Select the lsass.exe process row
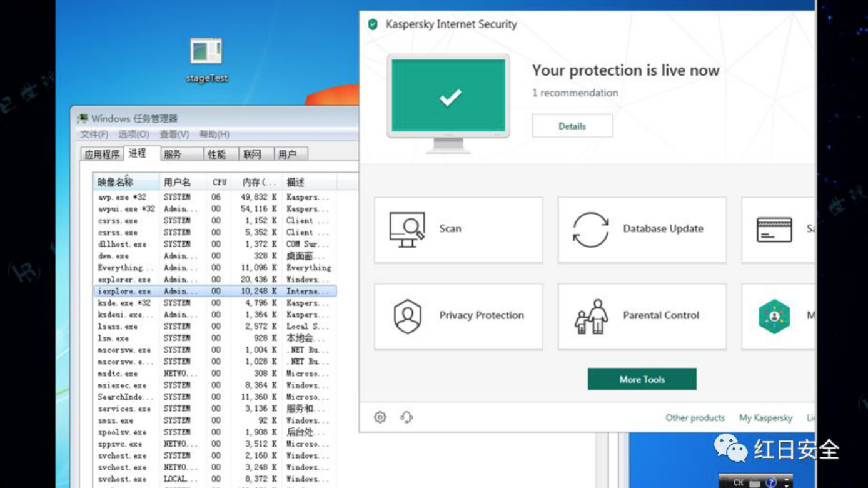Screen dimensions: 868x488 (215, 327)
